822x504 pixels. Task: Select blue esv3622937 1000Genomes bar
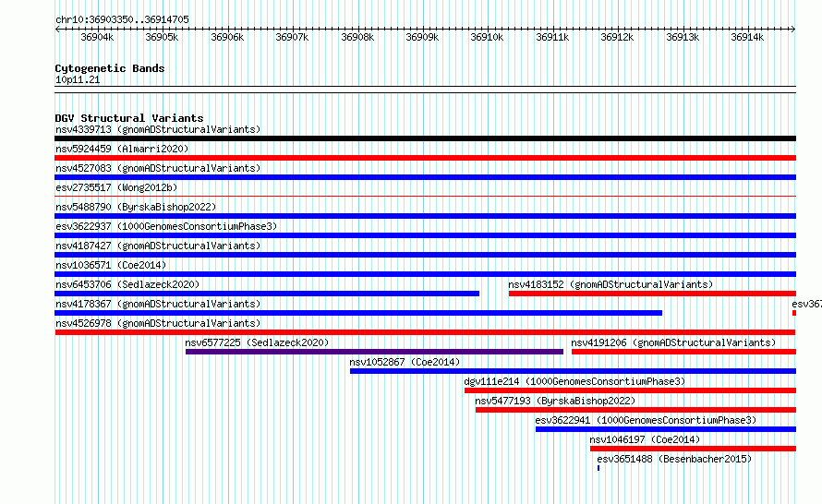point(425,235)
